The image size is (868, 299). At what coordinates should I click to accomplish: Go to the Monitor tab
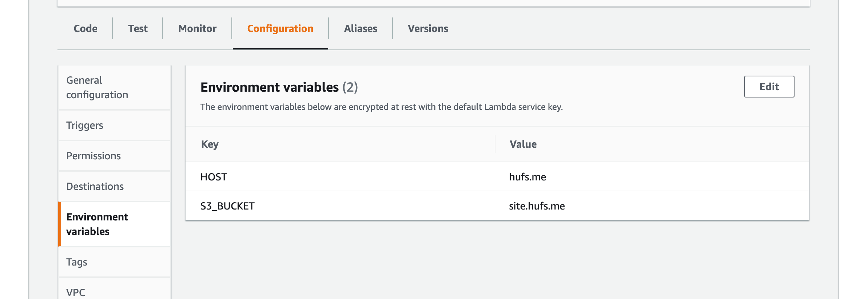(197, 28)
